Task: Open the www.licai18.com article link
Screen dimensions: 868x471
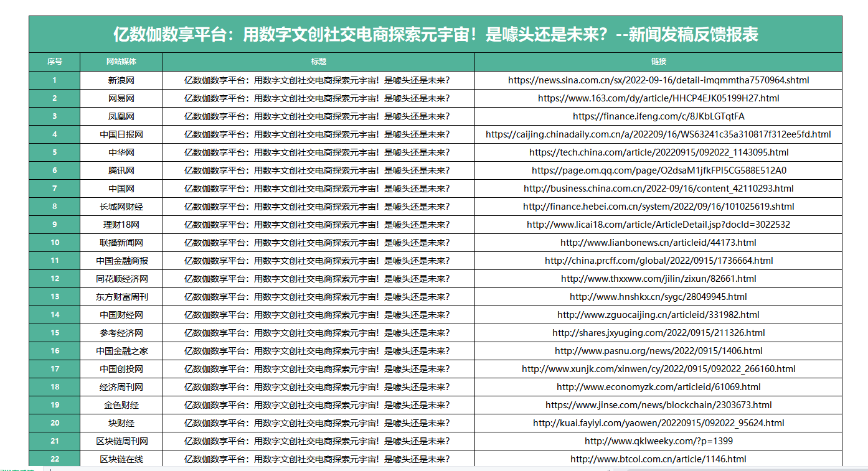Action: point(658,225)
